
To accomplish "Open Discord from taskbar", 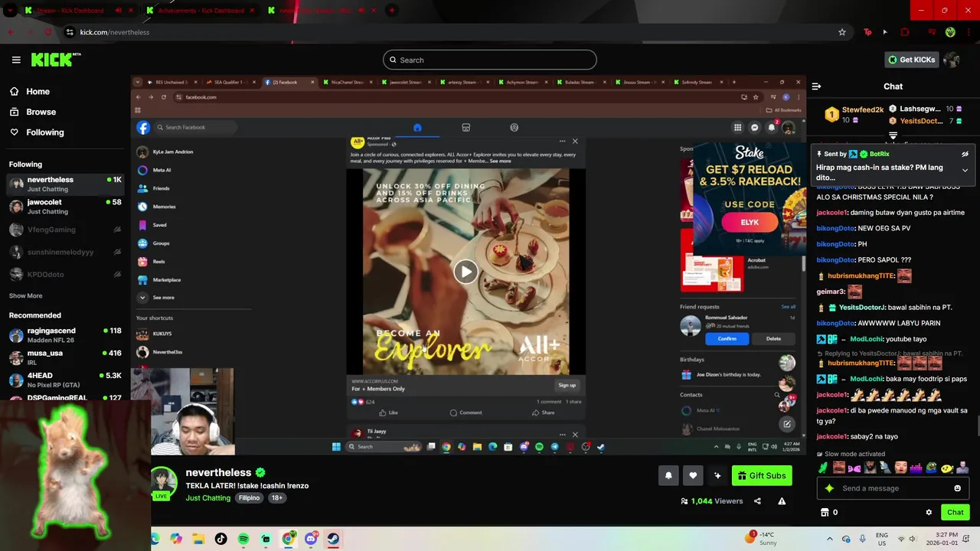I will tap(310, 539).
